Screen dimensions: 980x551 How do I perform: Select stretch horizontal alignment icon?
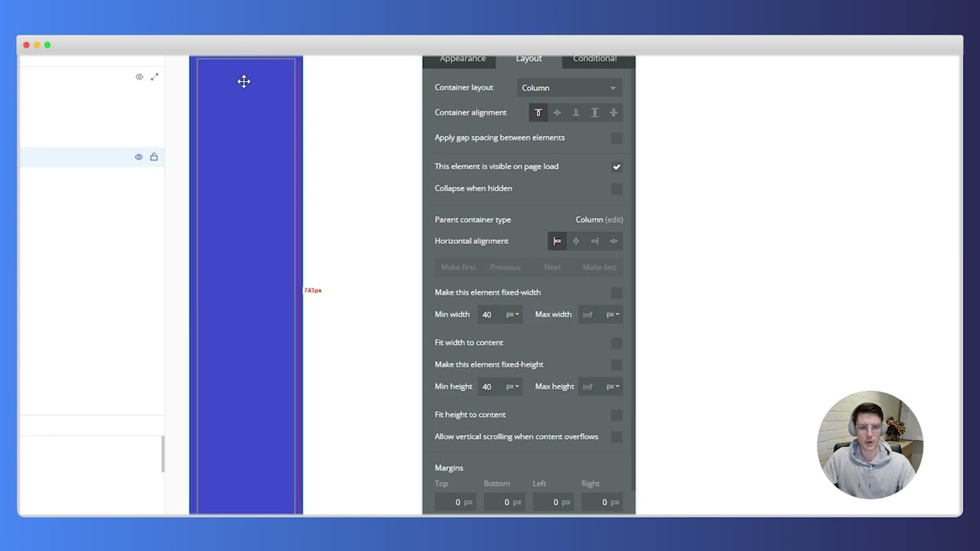click(613, 241)
